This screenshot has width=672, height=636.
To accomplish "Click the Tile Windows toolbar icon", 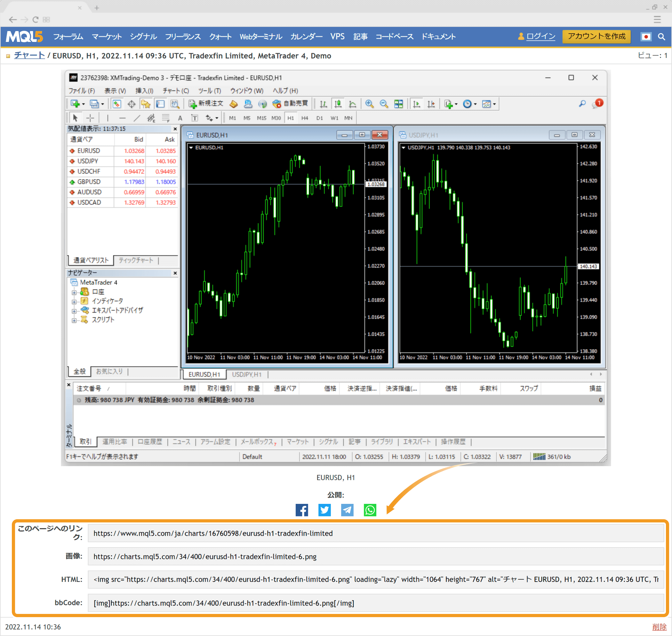I will pyautogui.click(x=398, y=104).
